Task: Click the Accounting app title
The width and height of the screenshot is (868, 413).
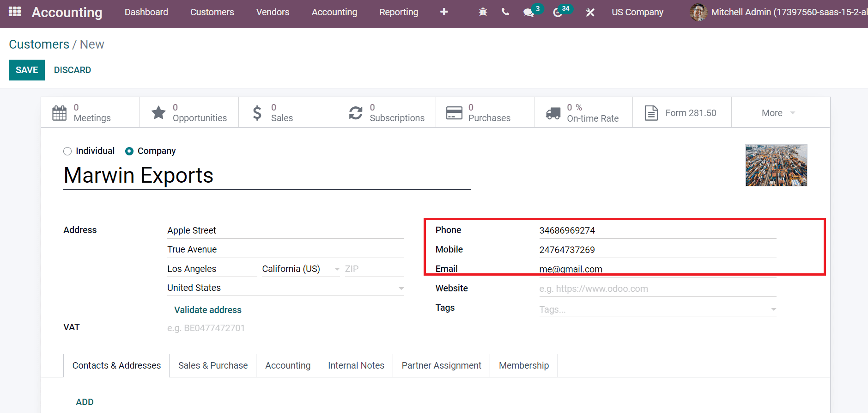Action: pyautogui.click(x=67, y=12)
